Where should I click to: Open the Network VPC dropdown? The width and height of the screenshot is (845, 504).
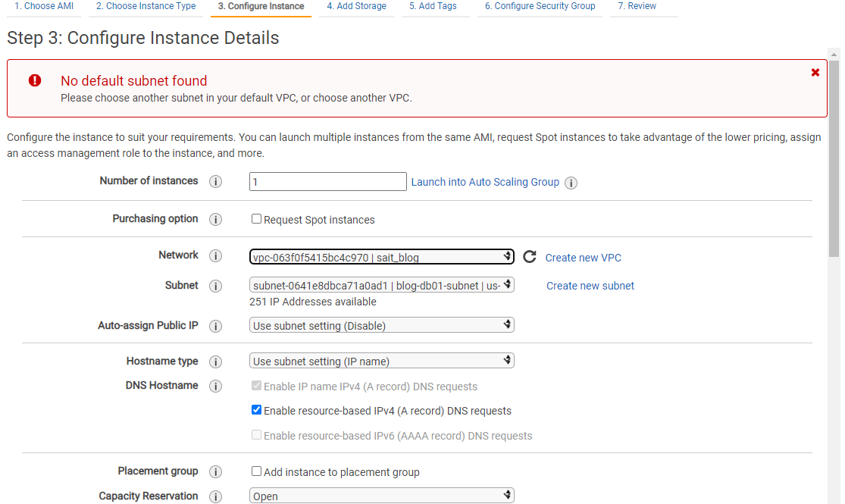point(381,257)
